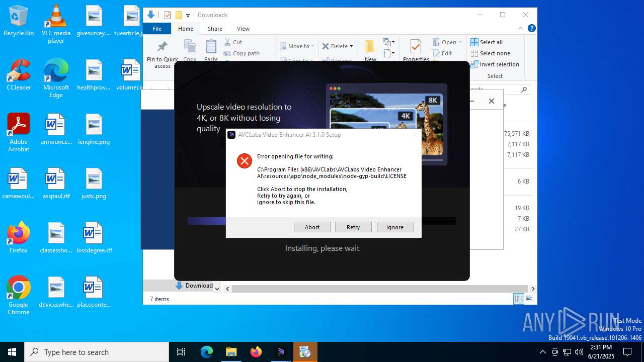The height and width of the screenshot is (362, 644).
Task: Click right scroll arrow in Downloads window
Action: pyautogui.click(x=533, y=289)
